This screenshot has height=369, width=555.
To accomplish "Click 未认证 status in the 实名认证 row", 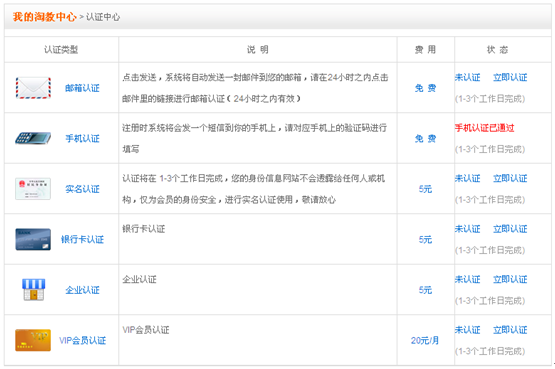I will pyautogui.click(x=468, y=178).
